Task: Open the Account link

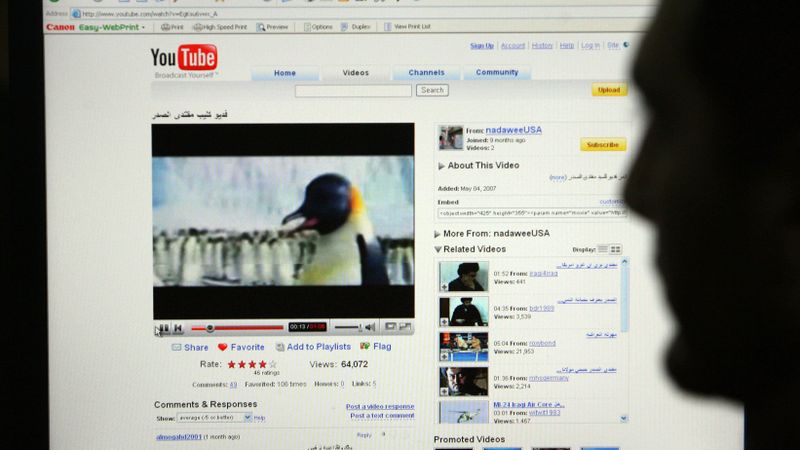Action: 513,46
